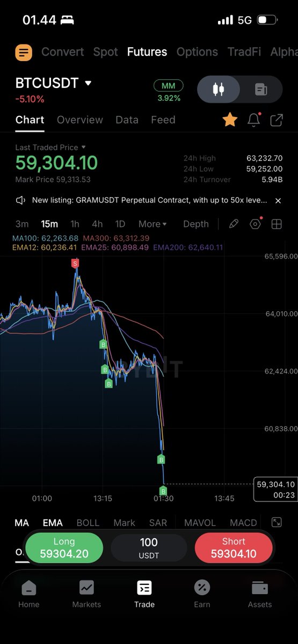Dismiss the new listing announcement
The height and width of the screenshot is (644, 298).
pyautogui.click(x=278, y=200)
